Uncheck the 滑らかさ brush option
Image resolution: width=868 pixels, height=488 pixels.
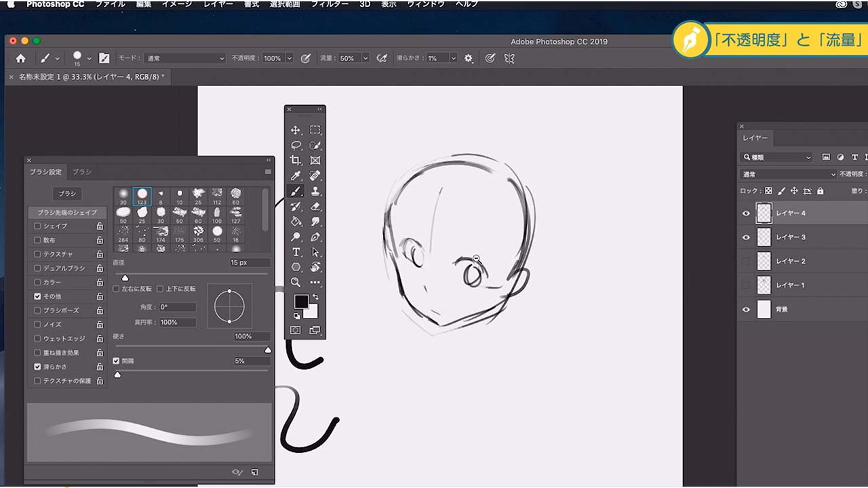point(38,367)
